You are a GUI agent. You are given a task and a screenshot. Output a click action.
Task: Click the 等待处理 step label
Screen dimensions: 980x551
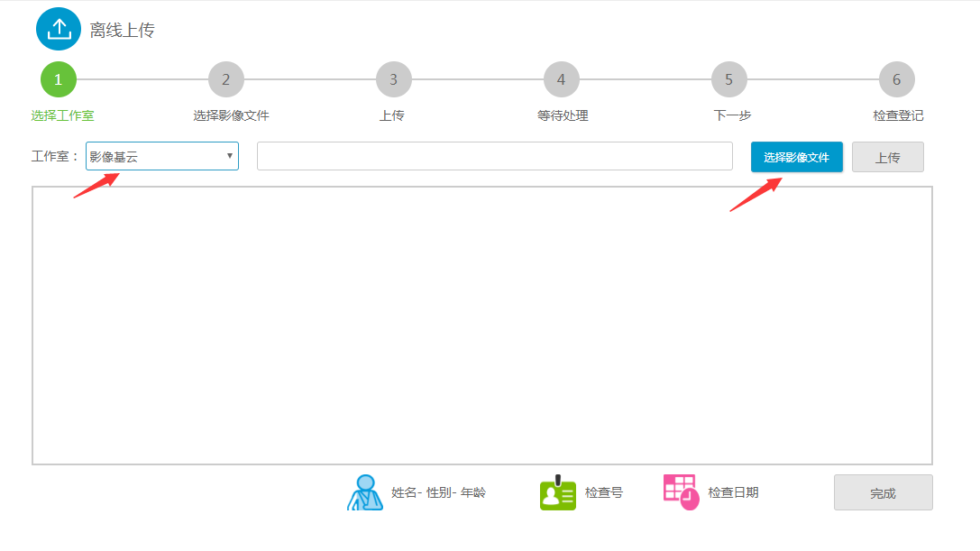(x=563, y=115)
